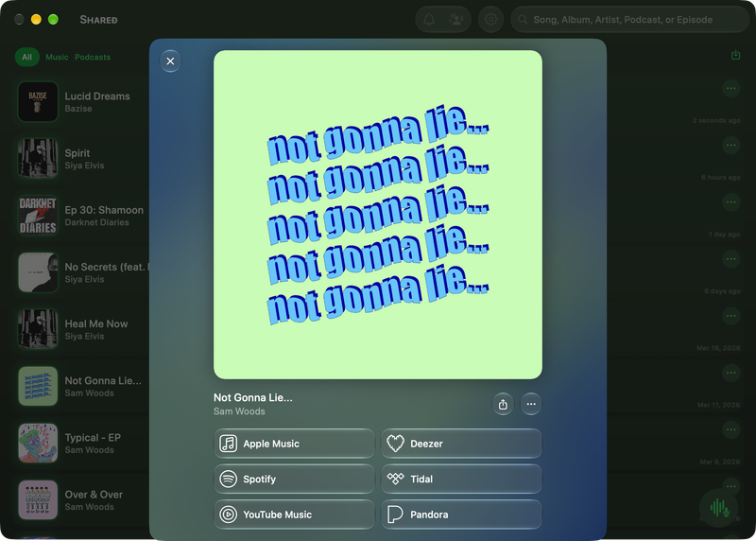Switch to the Podcasts filter tab

93,57
